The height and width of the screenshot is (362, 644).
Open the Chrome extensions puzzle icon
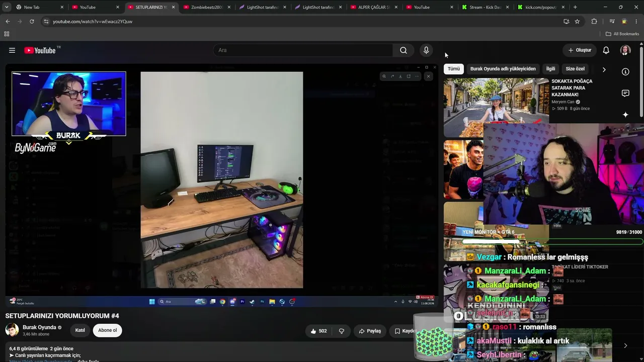click(594, 22)
